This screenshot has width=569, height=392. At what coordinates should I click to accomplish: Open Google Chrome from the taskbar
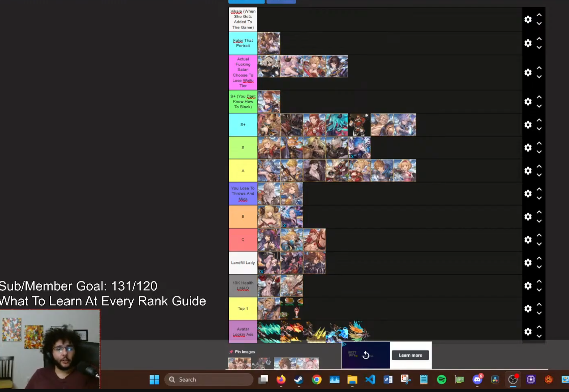(317, 380)
